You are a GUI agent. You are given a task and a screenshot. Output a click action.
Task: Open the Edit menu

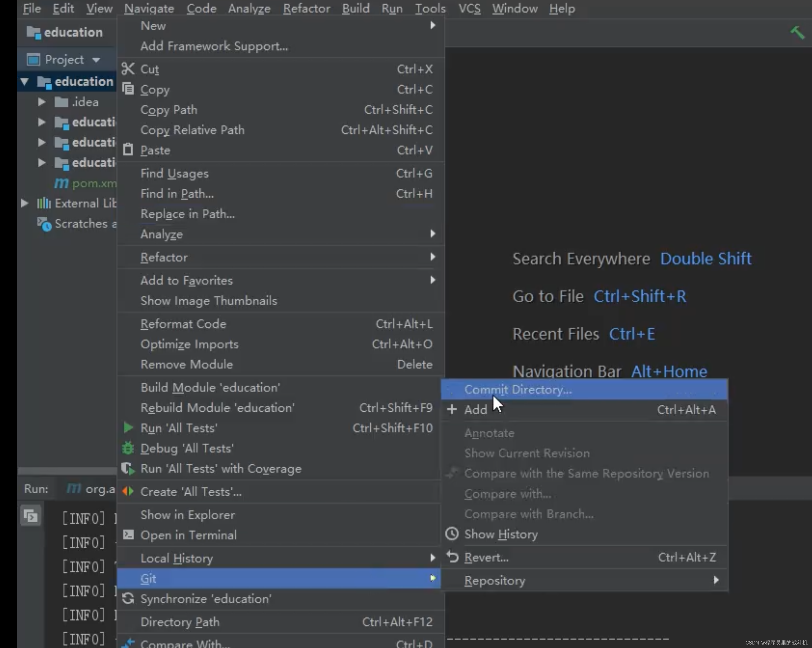click(x=63, y=8)
